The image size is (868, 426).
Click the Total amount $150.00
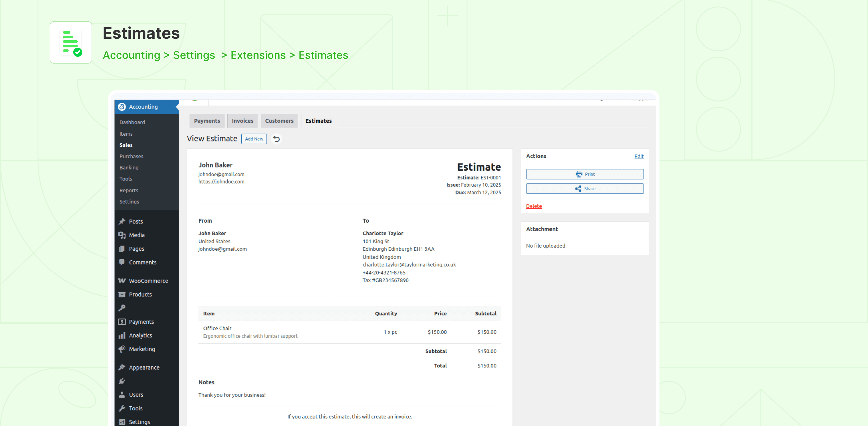(x=487, y=366)
